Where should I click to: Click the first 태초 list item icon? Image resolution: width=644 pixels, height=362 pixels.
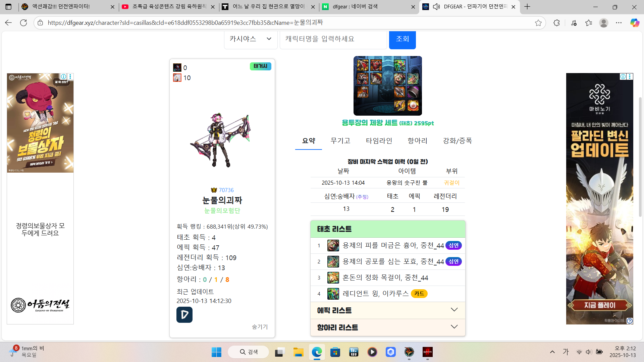[333, 246]
